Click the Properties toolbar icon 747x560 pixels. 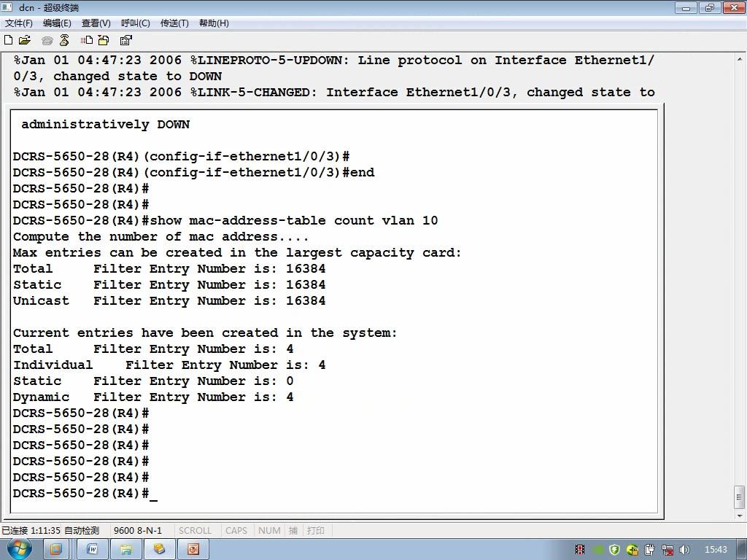coord(125,41)
